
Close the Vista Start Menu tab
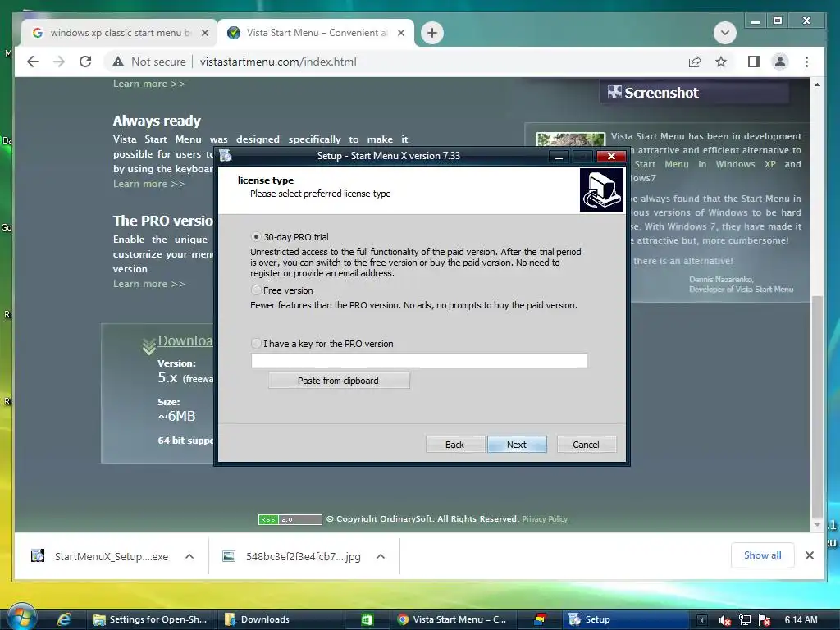coord(401,33)
